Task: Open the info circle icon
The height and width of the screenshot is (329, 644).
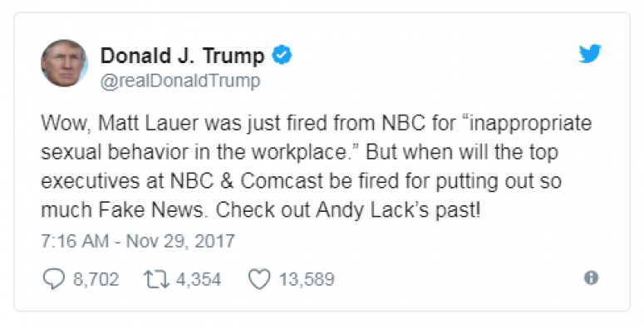Action: click(591, 278)
